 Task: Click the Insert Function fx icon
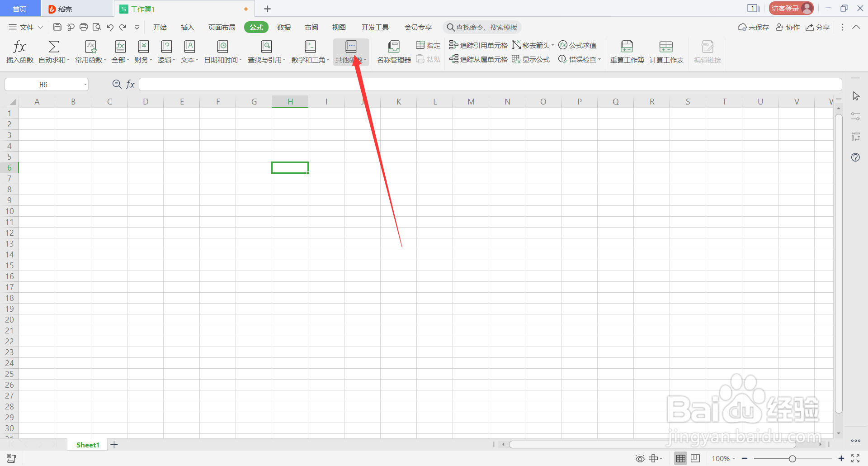(19, 47)
